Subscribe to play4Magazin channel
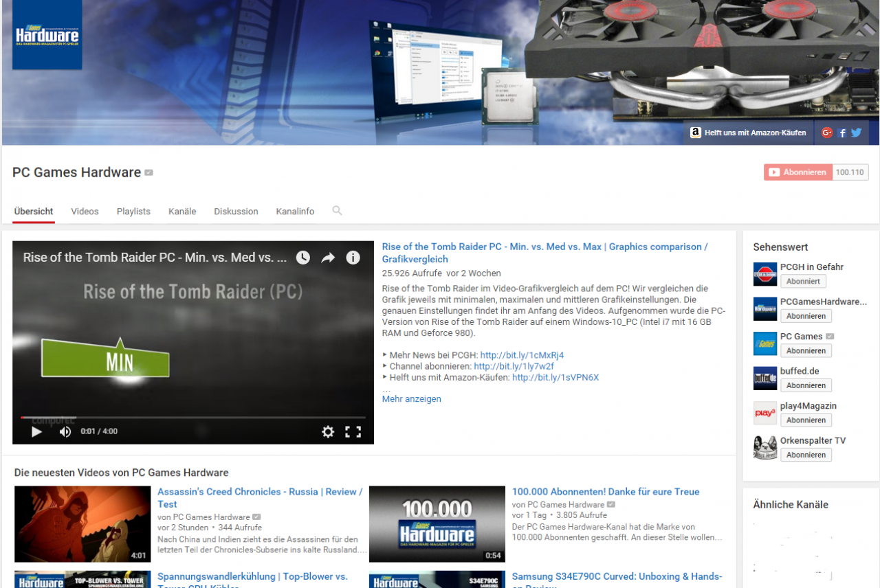The image size is (880, 588). point(806,420)
